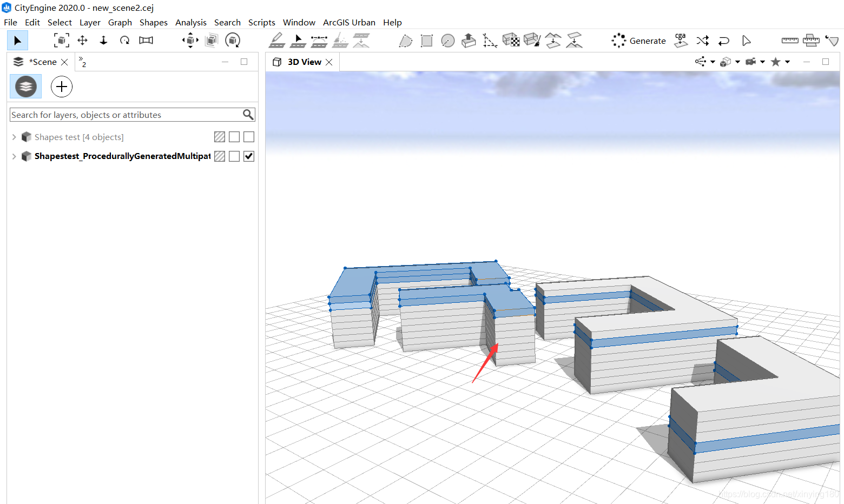Open the Select menu
Screen dimensions: 844x504
point(60,23)
